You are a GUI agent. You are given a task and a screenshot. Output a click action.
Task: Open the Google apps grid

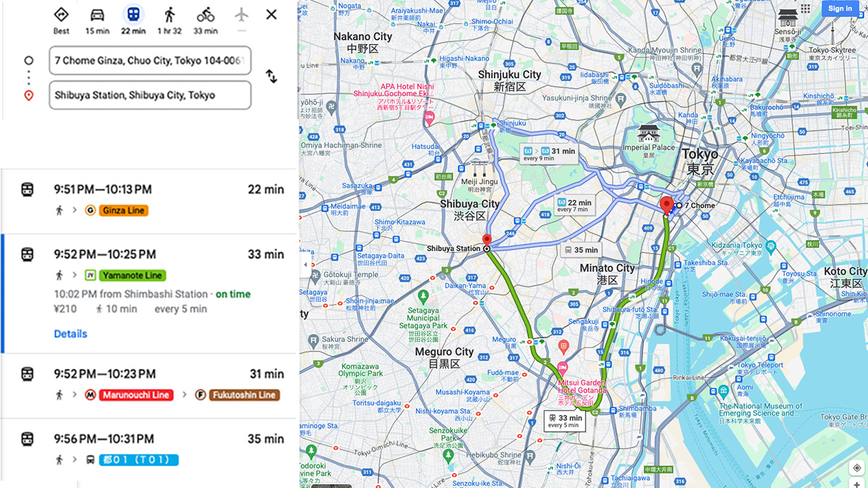click(806, 9)
